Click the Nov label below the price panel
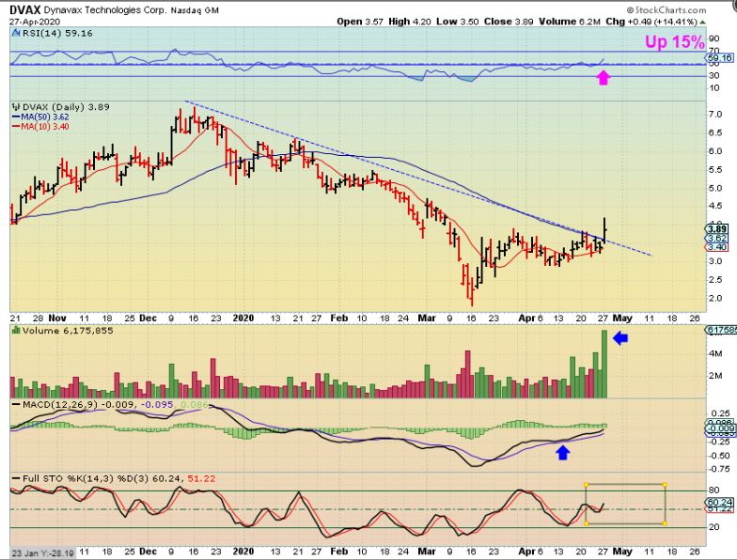The height and width of the screenshot is (560, 737). pos(57,318)
